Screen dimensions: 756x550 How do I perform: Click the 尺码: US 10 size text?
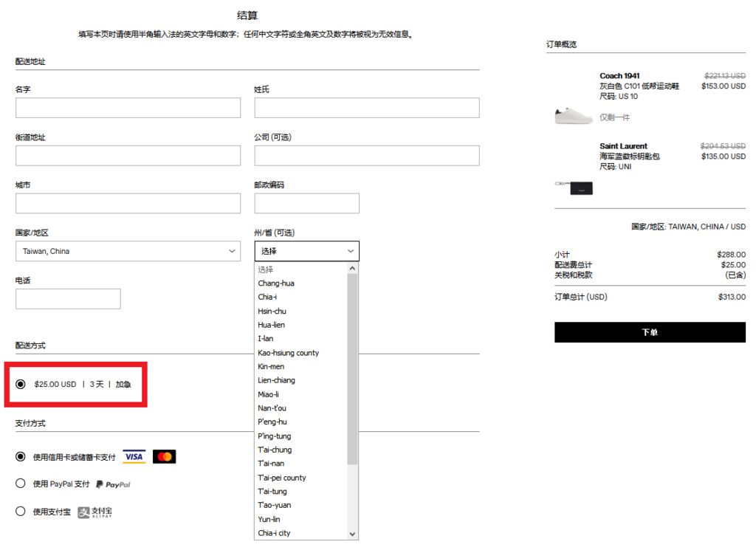(x=619, y=97)
